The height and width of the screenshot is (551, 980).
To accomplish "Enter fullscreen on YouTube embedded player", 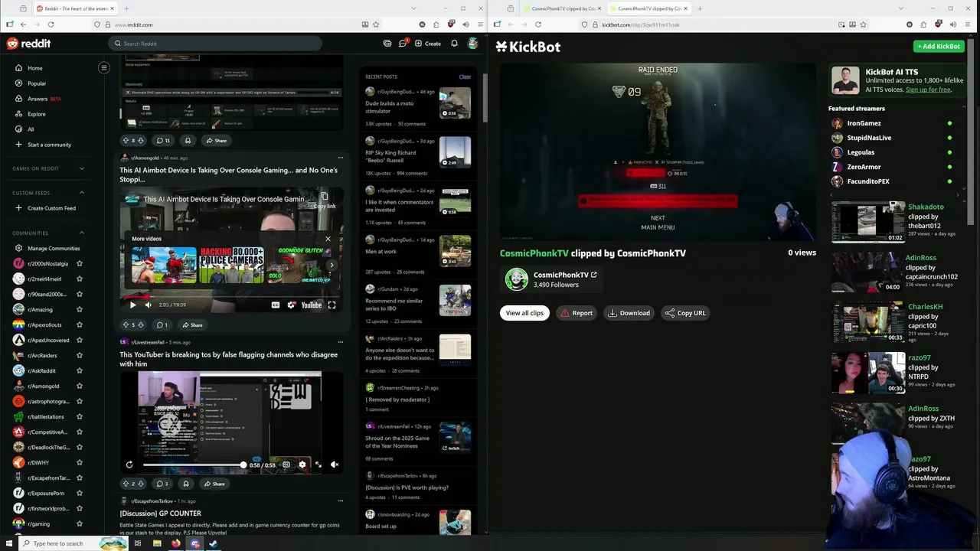I will point(332,305).
